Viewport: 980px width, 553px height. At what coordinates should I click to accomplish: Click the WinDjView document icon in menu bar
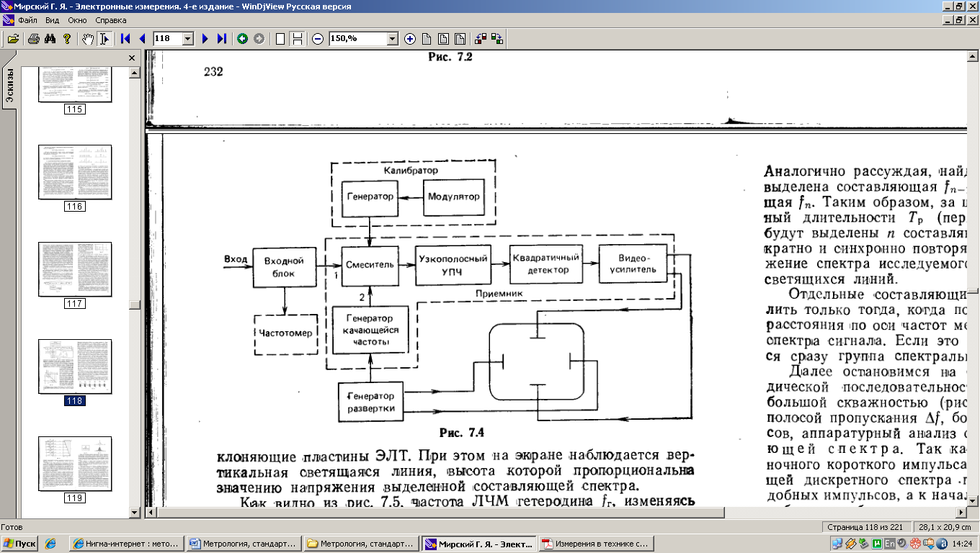coord(9,20)
